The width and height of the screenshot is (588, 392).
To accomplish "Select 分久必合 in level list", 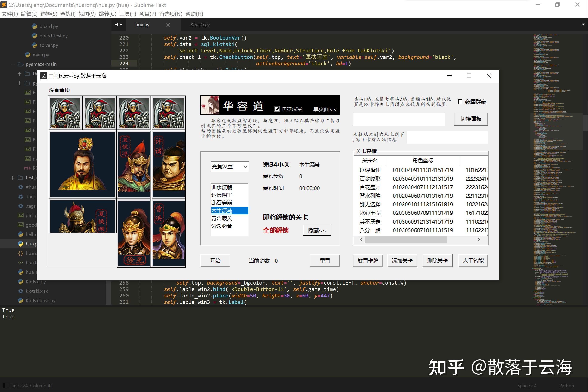I will pos(230,226).
